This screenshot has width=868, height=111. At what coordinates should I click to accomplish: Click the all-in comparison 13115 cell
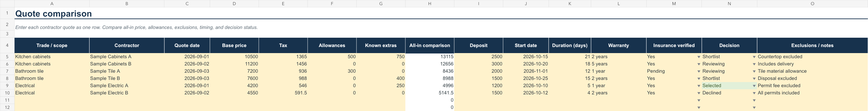pyautogui.click(x=429, y=57)
